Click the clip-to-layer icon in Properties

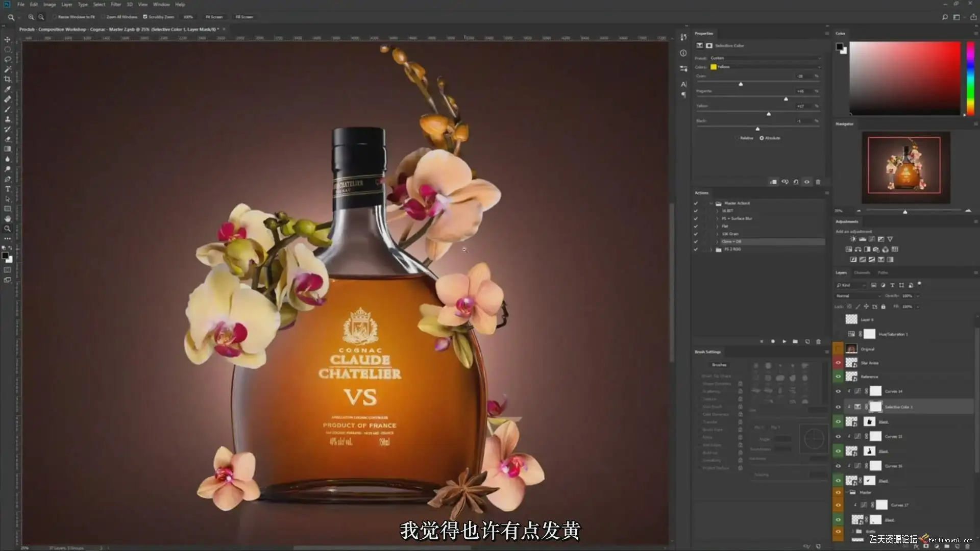773,182
